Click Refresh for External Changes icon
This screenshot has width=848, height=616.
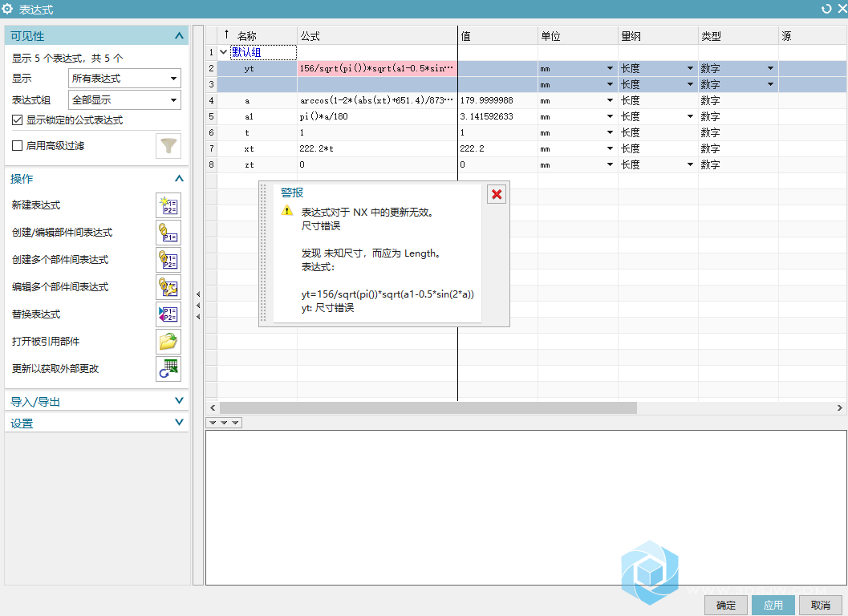pos(168,369)
